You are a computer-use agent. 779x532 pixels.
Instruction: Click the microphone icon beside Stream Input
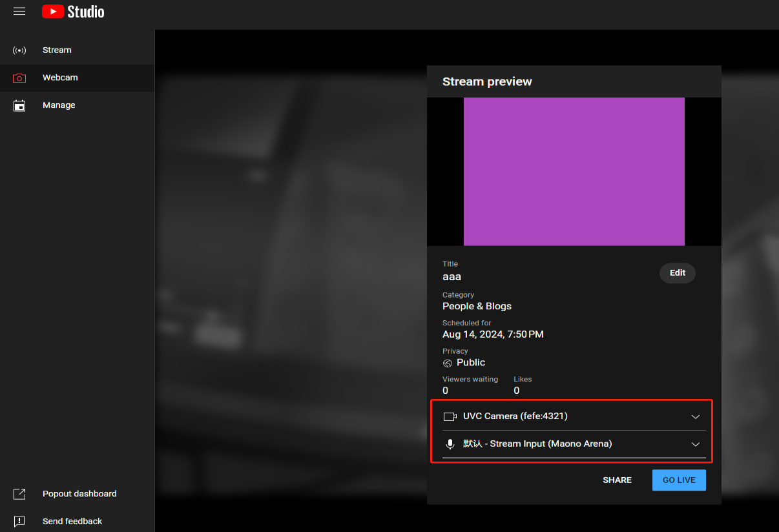click(450, 444)
